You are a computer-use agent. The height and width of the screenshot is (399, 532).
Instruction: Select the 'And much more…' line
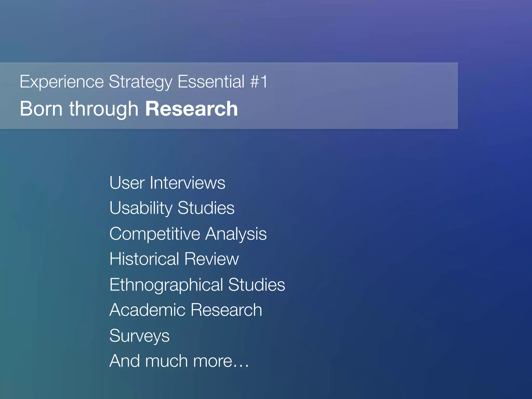[179, 361]
